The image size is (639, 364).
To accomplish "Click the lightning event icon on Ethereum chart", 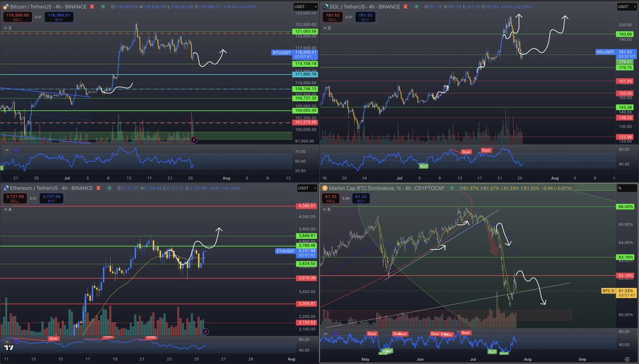I will pyautogui.click(x=205, y=331).
